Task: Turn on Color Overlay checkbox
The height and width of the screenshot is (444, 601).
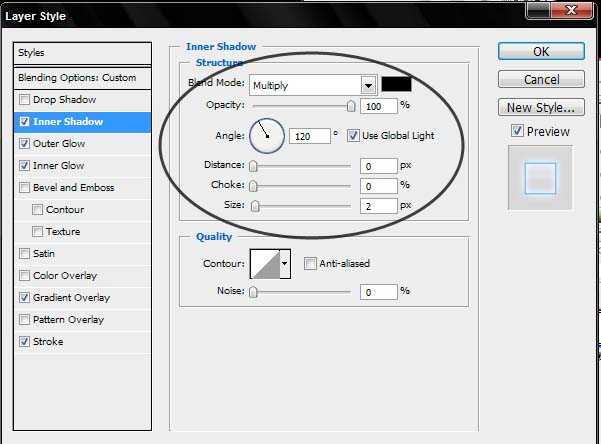Action: coord(24,275)
